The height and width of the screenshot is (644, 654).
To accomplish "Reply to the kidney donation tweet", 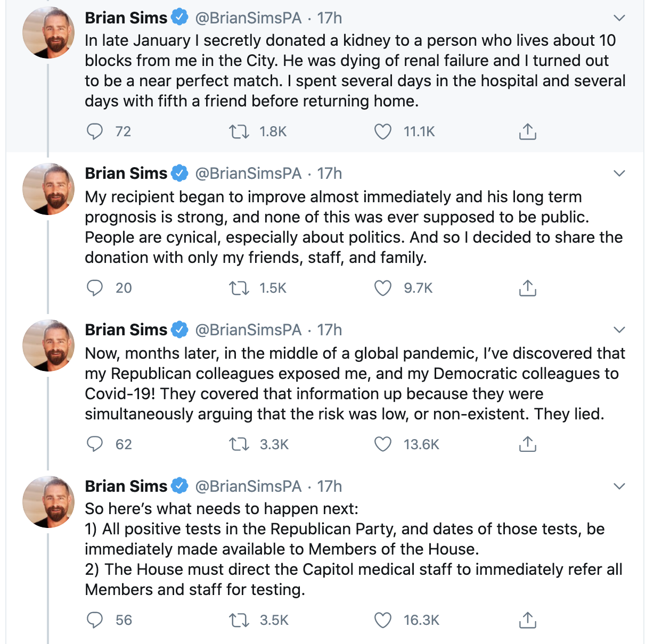I will pos(95,131).
